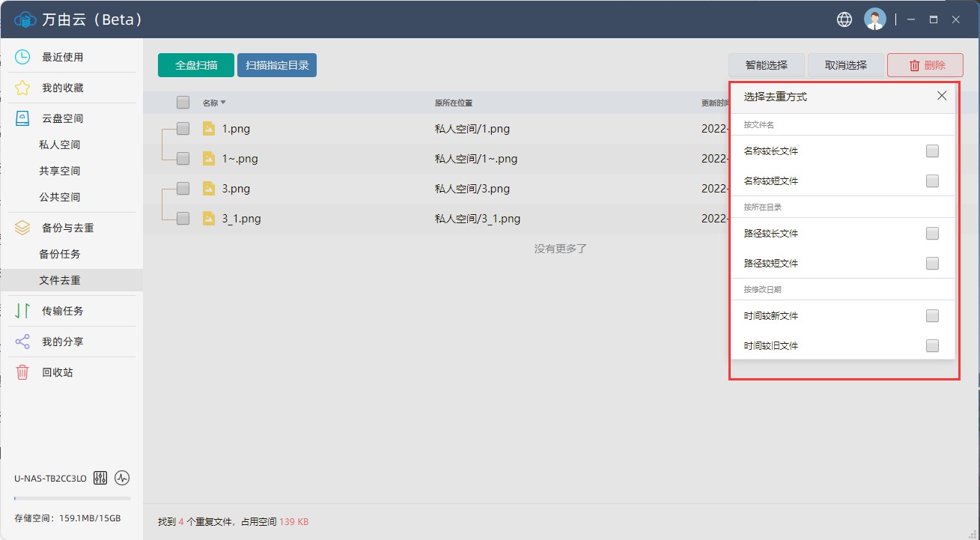Collapse the 备份与去重 section

click(x=67, y=228)
